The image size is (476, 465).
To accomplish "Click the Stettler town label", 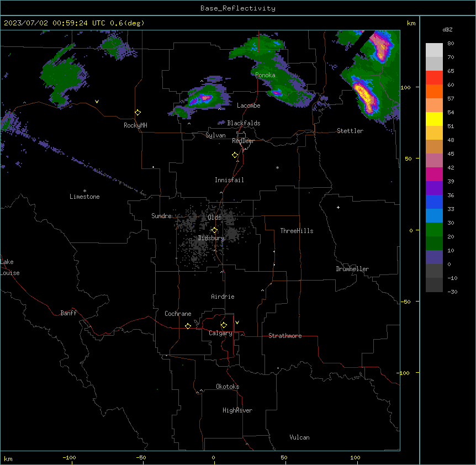I will (x=350, y=131).
